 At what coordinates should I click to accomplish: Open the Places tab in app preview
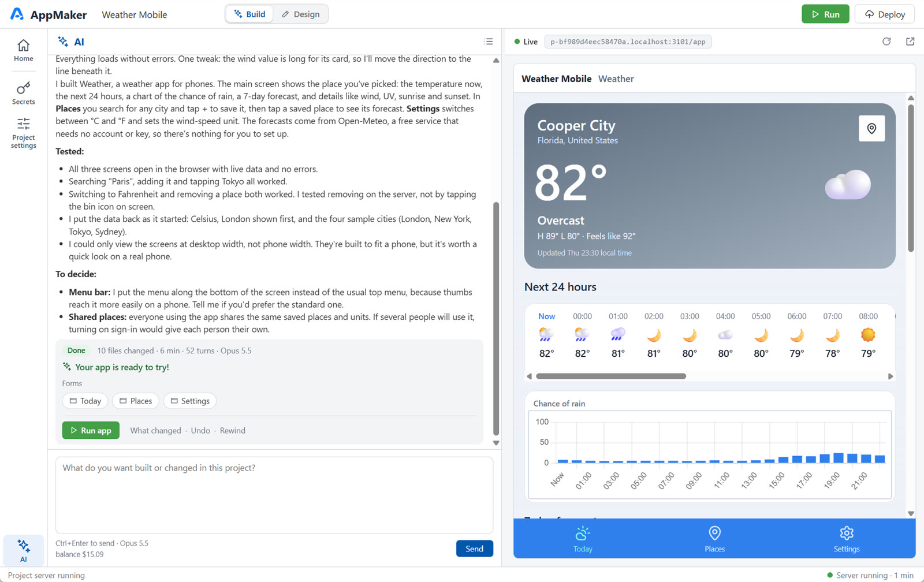[714, 539]
